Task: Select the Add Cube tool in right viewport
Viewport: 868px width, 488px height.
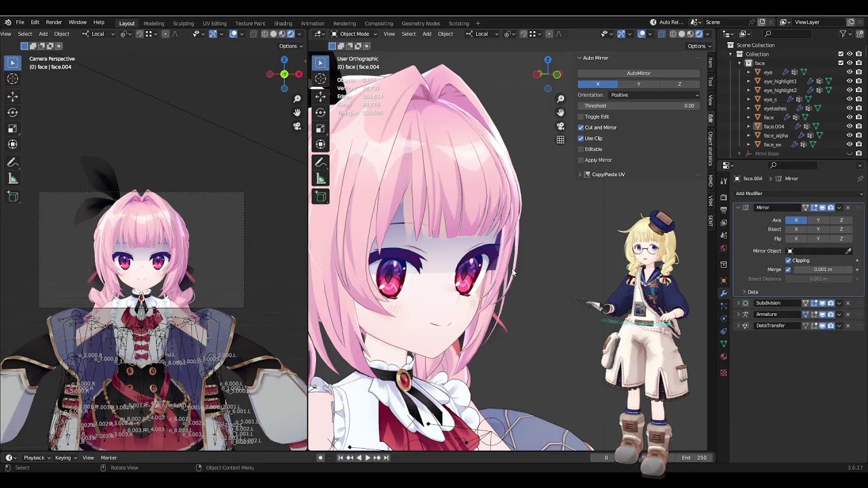Action: point(320,197)
